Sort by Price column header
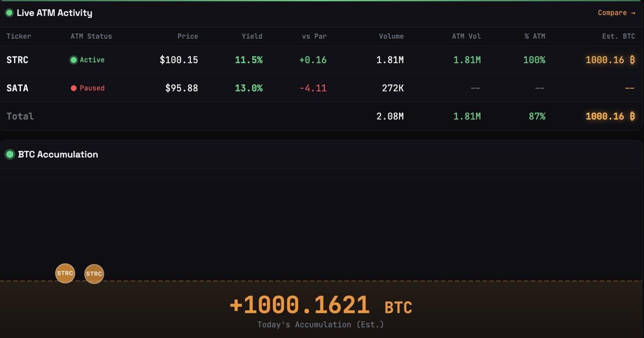 click(188, 36)
